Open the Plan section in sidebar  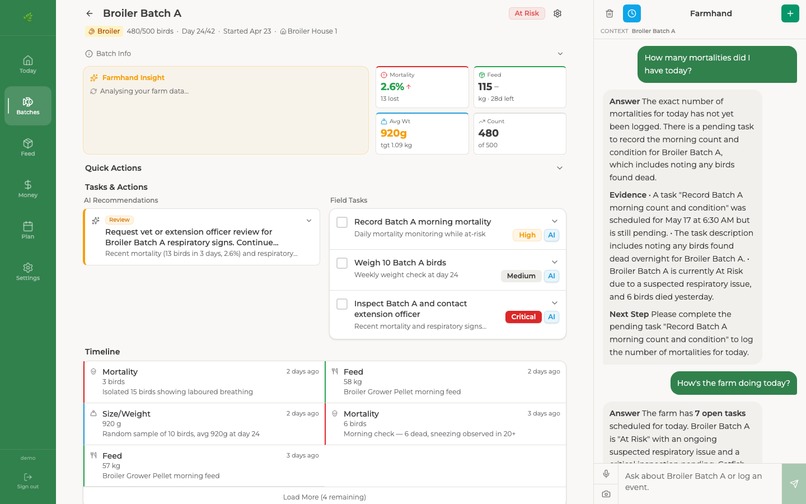pos(28,230)
